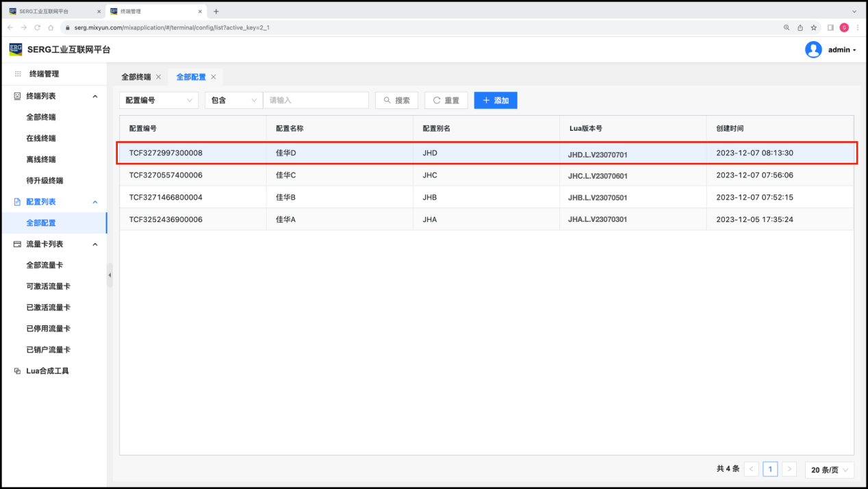This screenshot has width=868, height=489.
Task: Click the 请输入 search input field
Action: pos(316,100)
